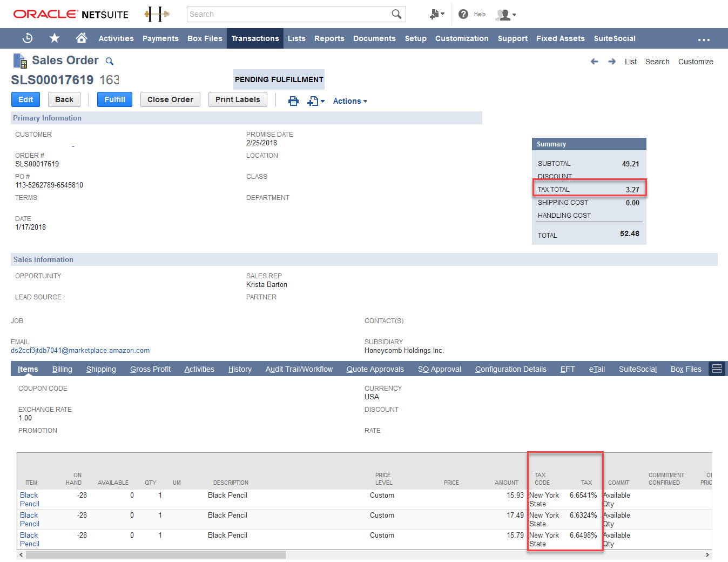Select the Items subtab
This screenshot has width=728, height=562.
pos(28,369)
